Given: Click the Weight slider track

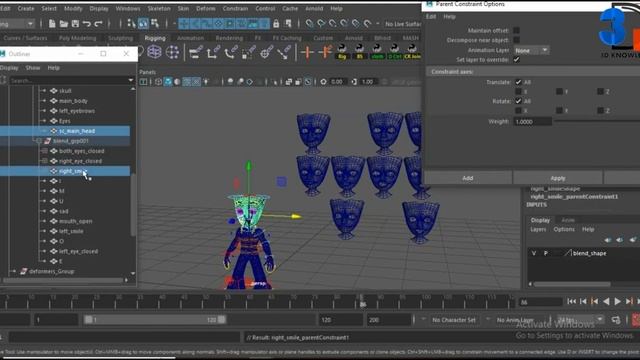Looking at the screenshot, I should 597,121.
